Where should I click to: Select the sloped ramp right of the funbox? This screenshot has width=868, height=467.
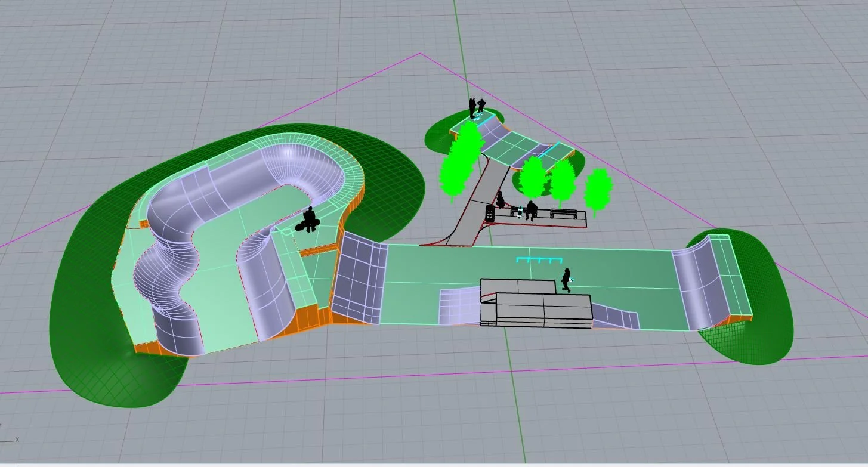(x=616, y=315)
